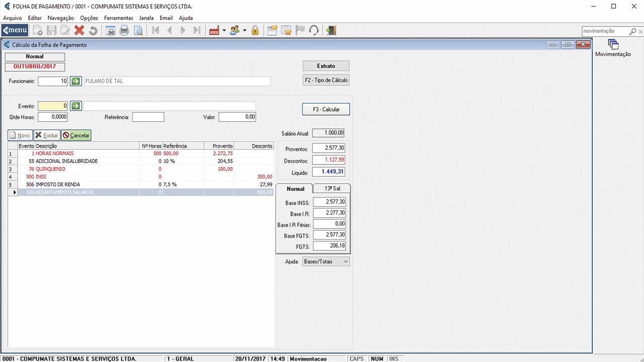Click the Movimentação windows icon in side panel
644x362 pixels.
point(613,44)
